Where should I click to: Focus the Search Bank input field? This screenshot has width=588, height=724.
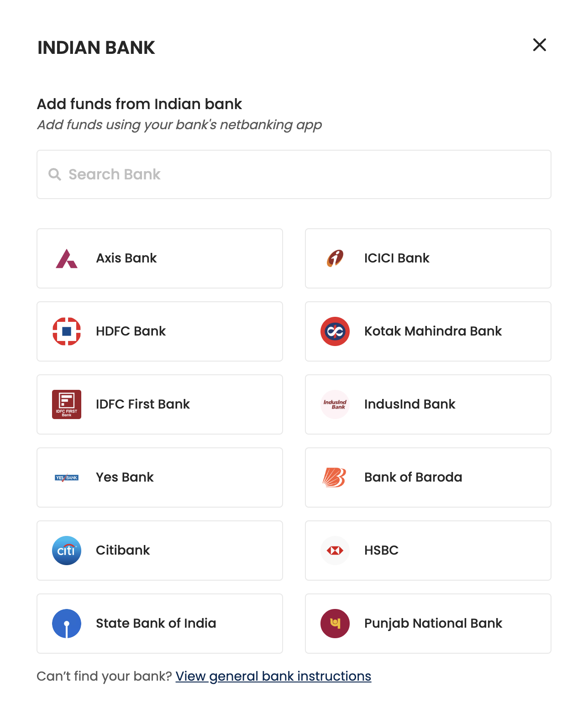point(294,174)
